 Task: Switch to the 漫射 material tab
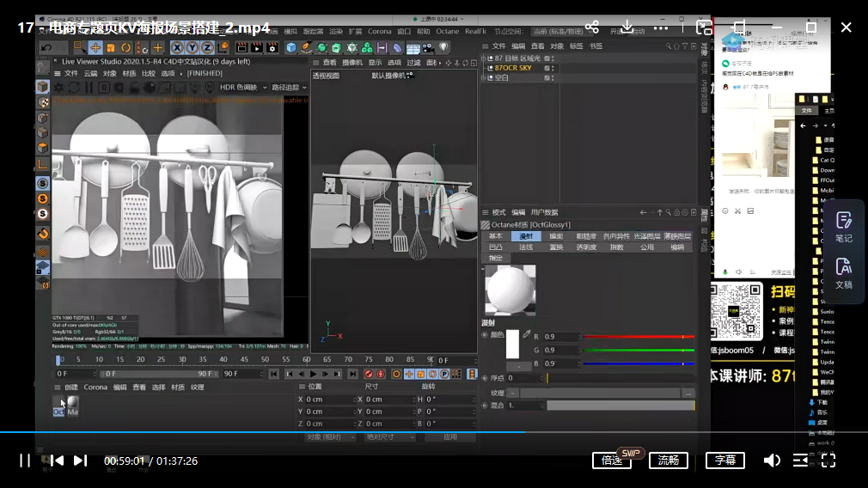[526, 236]
